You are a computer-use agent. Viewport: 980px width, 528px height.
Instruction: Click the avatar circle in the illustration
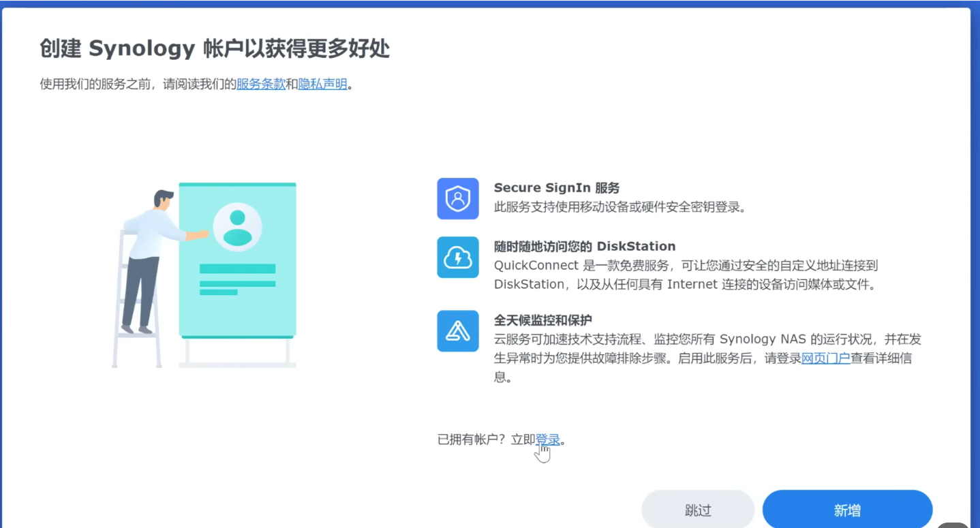tap(237, 228)
